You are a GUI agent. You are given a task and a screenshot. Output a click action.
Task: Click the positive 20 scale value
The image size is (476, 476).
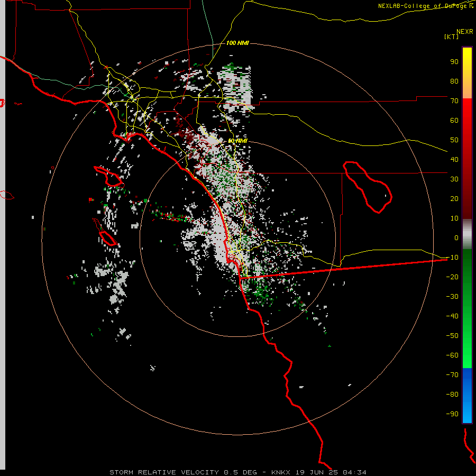coord(454,199)
